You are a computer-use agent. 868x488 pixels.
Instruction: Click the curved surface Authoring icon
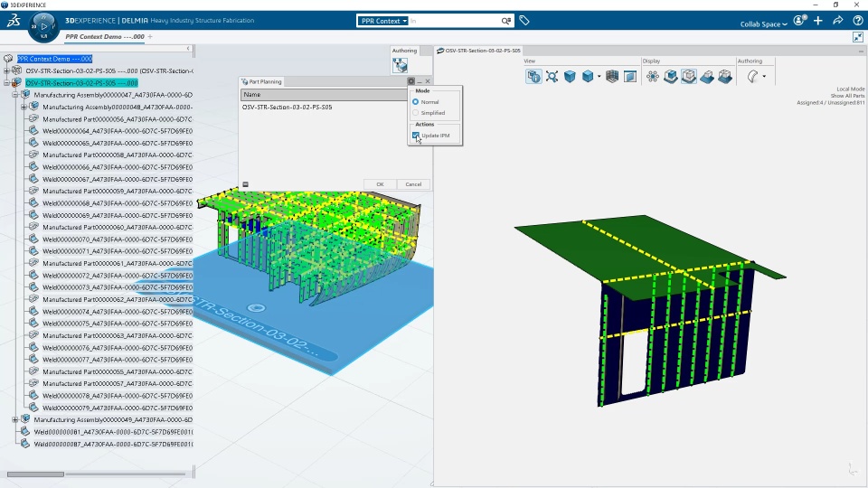click(753, 76)
